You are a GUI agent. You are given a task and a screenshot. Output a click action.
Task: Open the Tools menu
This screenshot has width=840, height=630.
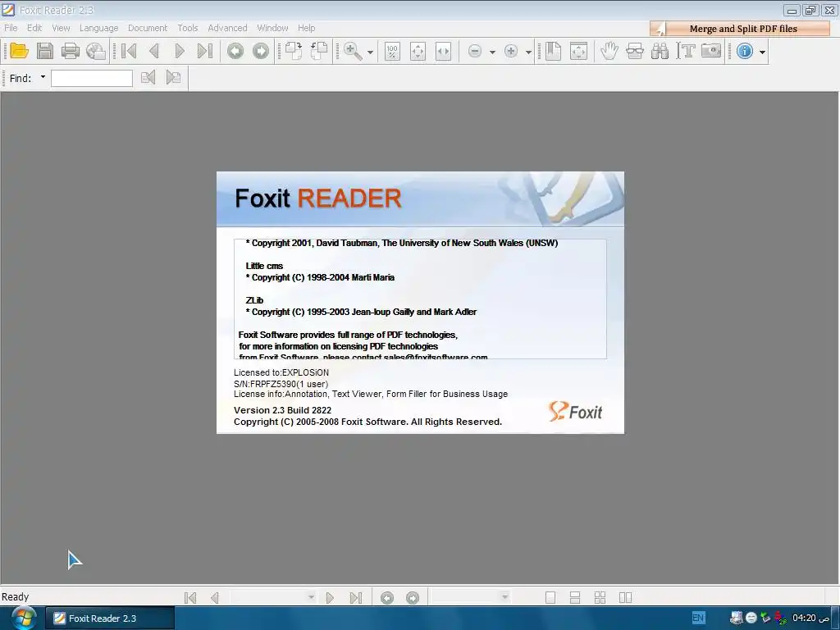point(188,28)
